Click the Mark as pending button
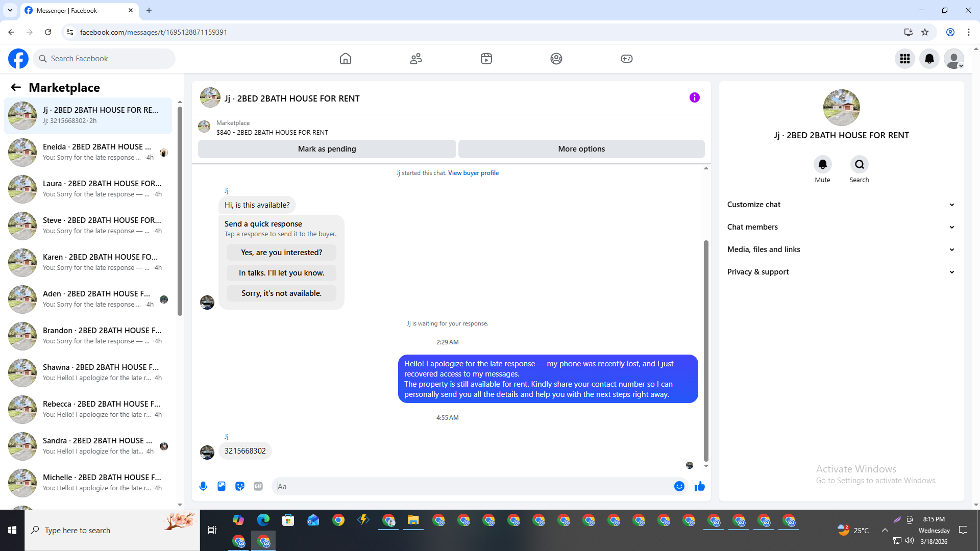 point(327,149)
